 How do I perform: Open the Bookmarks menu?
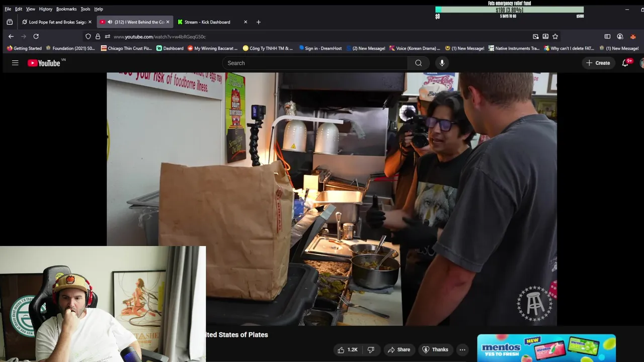tap(66, 9)
